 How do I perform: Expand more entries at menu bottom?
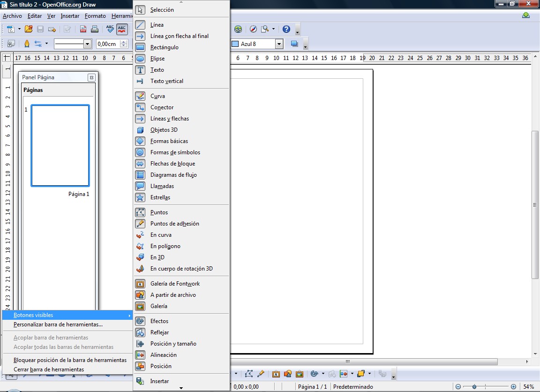point(181,388)
